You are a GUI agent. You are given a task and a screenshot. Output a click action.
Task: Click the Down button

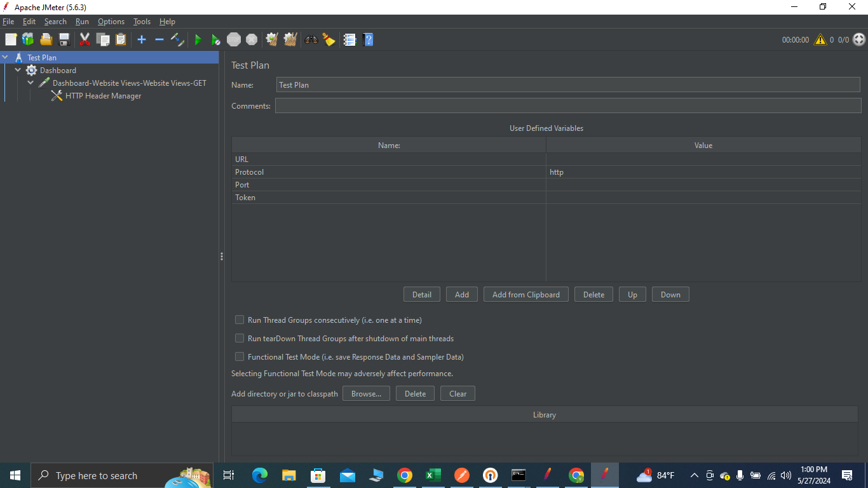(x=670, y=294)
